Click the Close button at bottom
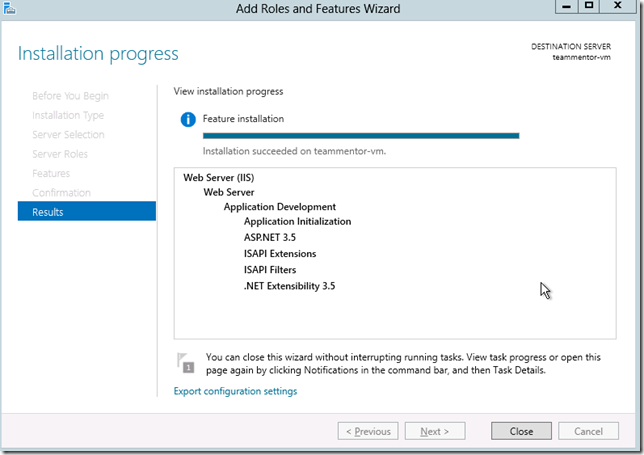The height and width of the screenshot is (455, 644). click(521, 431)
